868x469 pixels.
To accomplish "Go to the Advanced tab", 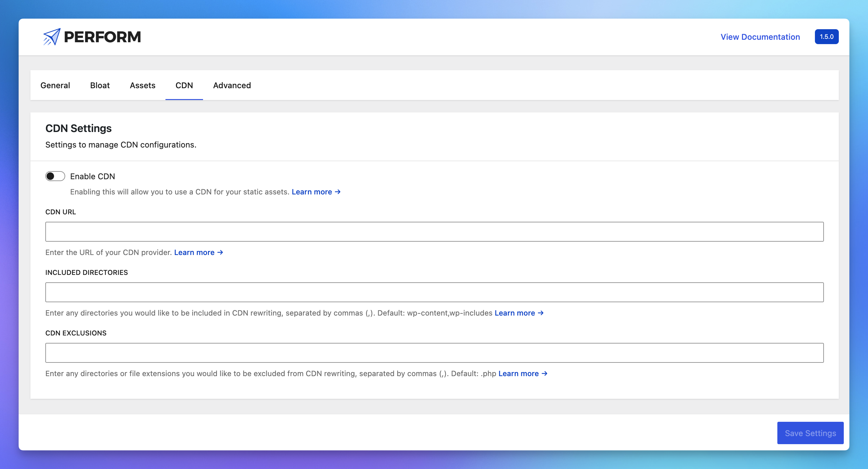I will click(232, 85).
